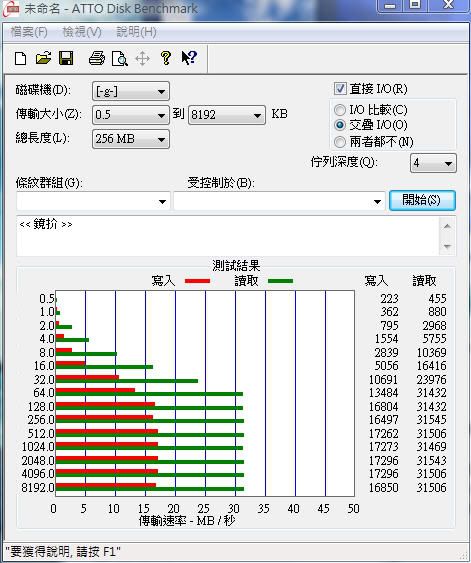Print the benchmark results
The image size is (471, 563).
tap(97, 58)
